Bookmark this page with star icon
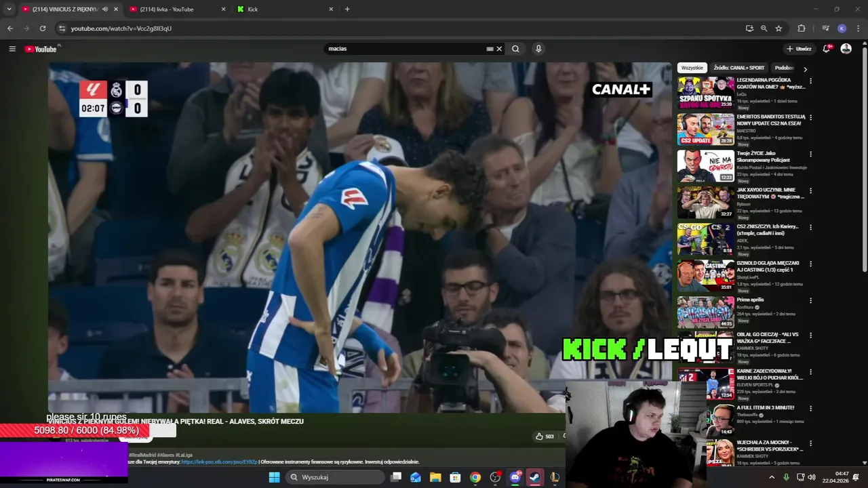Screen dimensions: 868x488 point(778,28)
